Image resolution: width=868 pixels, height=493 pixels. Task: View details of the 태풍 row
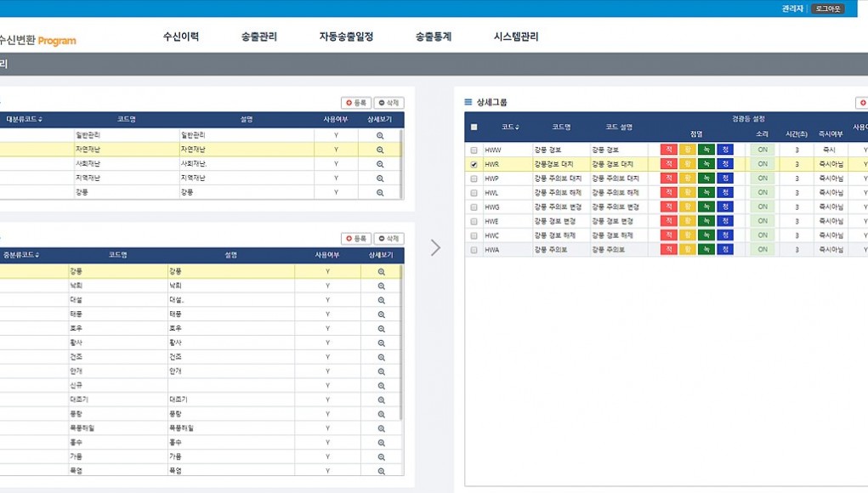click(381, 314)
